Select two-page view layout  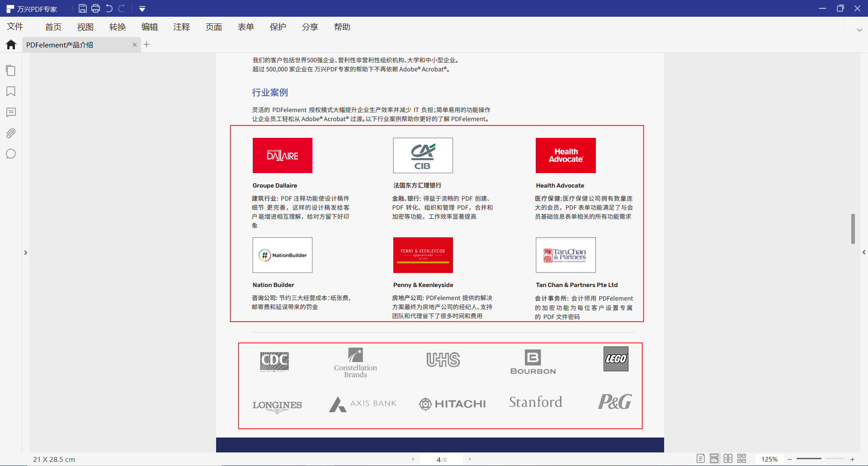(728, 459)
